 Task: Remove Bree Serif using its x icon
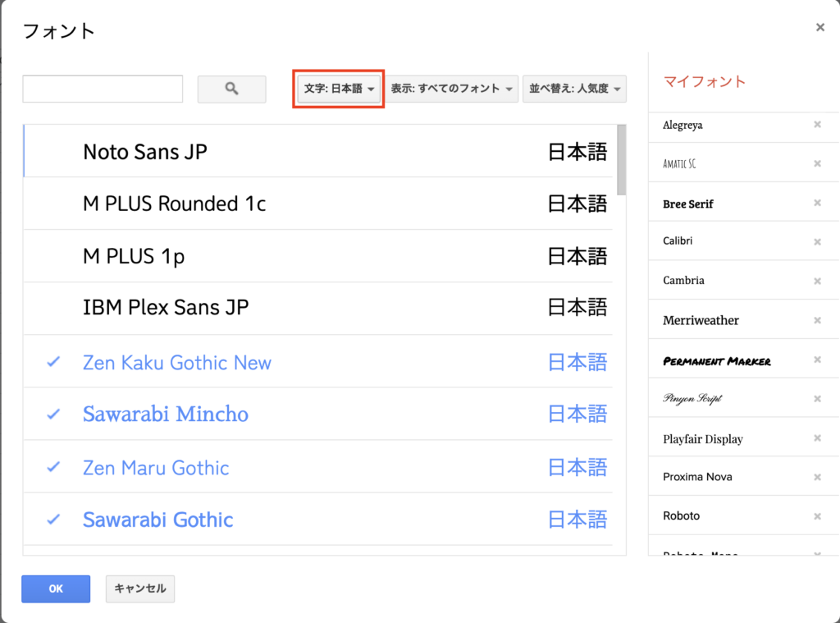click(x=817, y=203)
